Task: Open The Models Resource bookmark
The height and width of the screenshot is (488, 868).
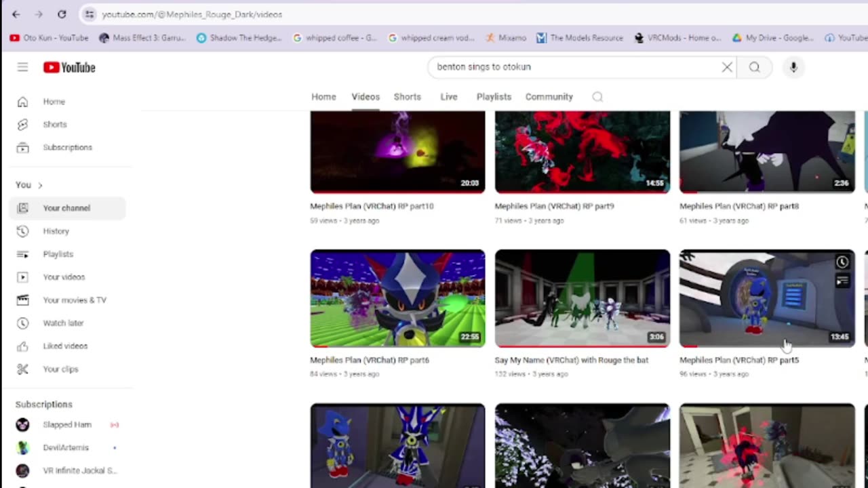Action: coord(579,38)
